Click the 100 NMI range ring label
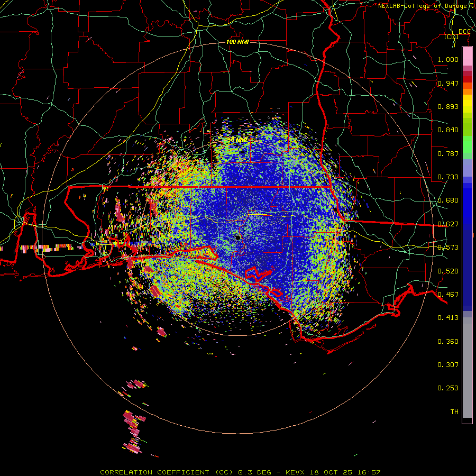 (x=237, y=42)
